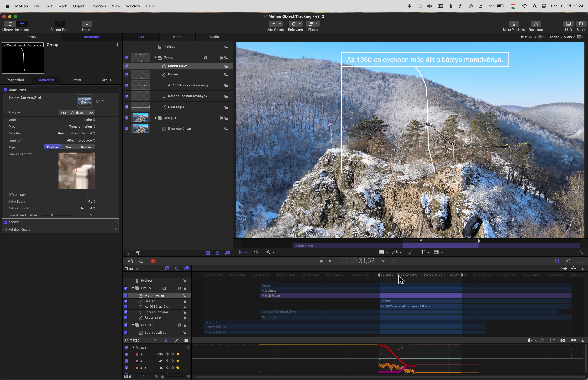Image resolution: width=588 pixels, height=380 pixels.
Task: Play the project
Action: (x=330, y=261)
